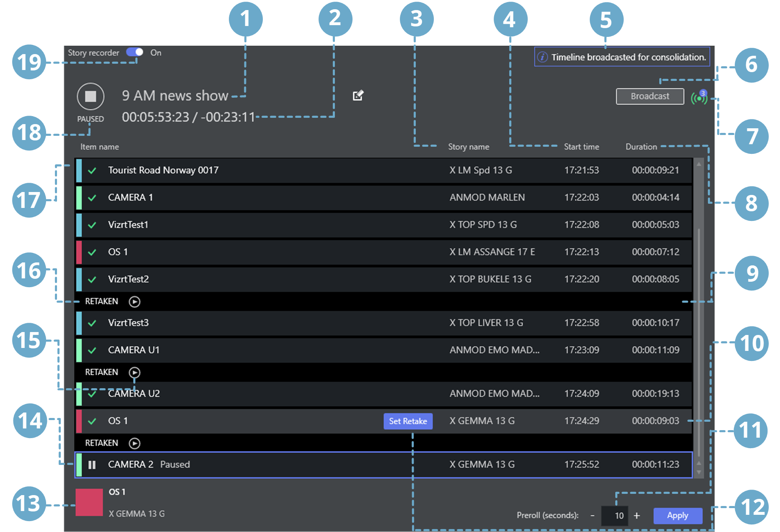Increase preroll seconds with the plus button
The width and height of the screenshot is (780, 532).
[x=637, y=516]
